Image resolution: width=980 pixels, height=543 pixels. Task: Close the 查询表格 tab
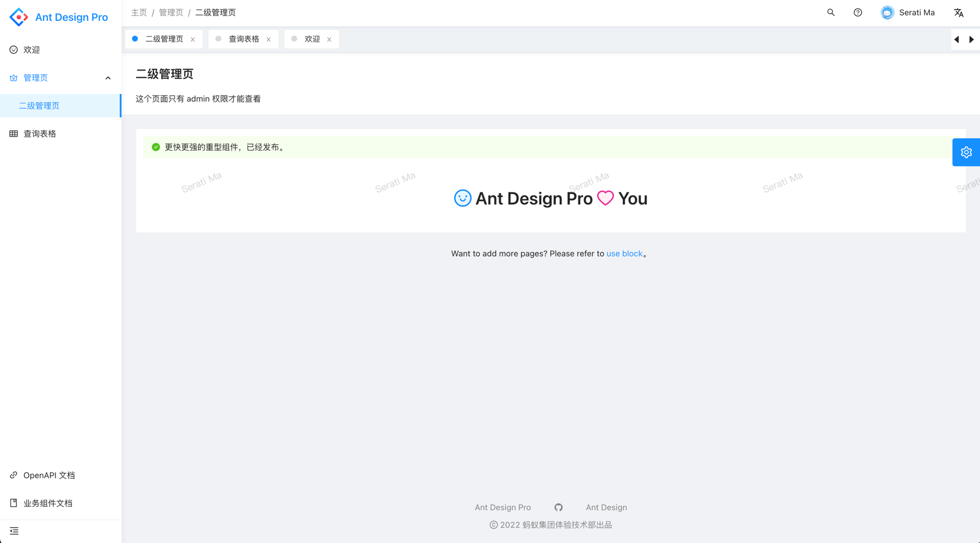(268, 40)
